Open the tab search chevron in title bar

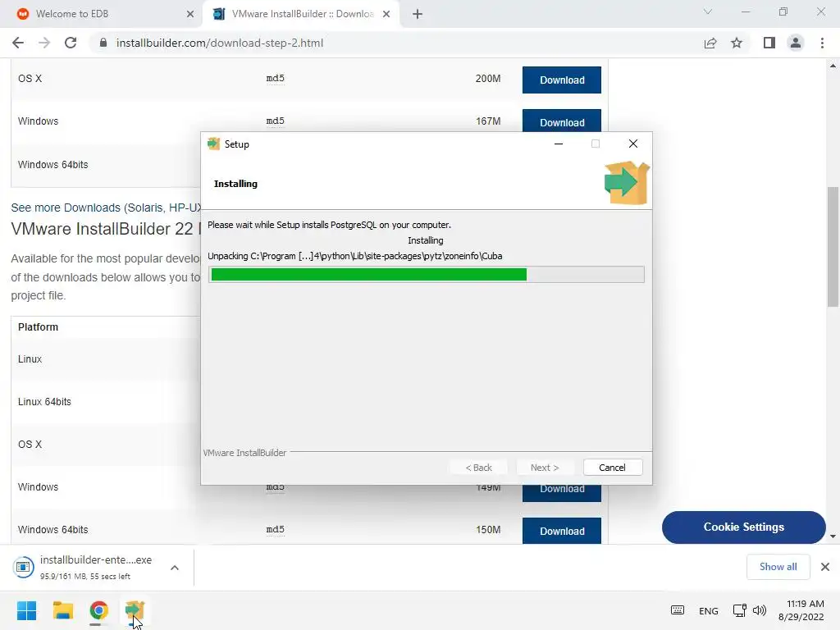(708, 11)
